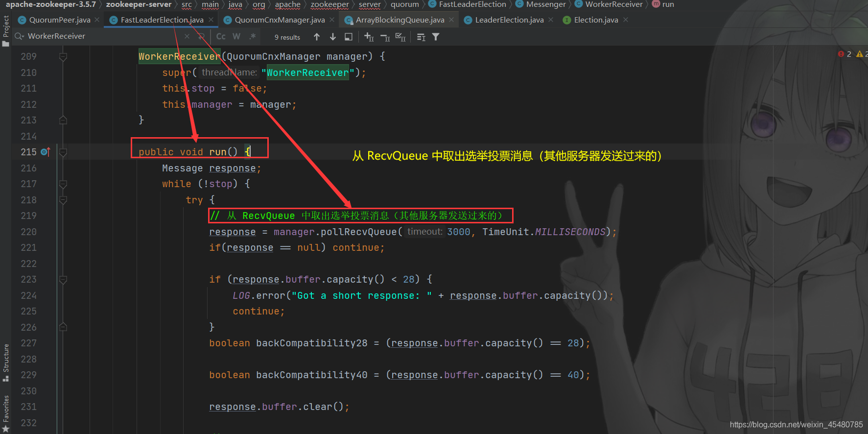Click MILLISECONDS constant on line 220
This screenshot has height=434, width=868.
(570, 232)
